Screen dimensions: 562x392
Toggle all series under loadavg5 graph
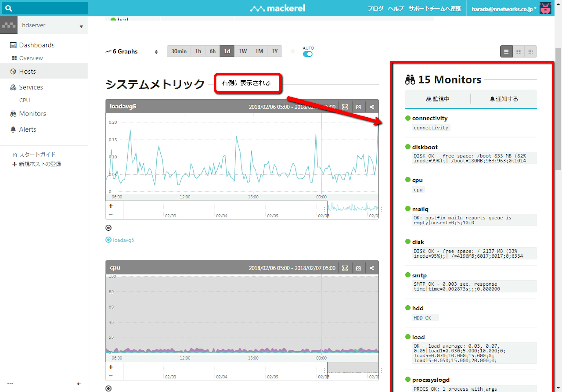[x=108, y=228]
